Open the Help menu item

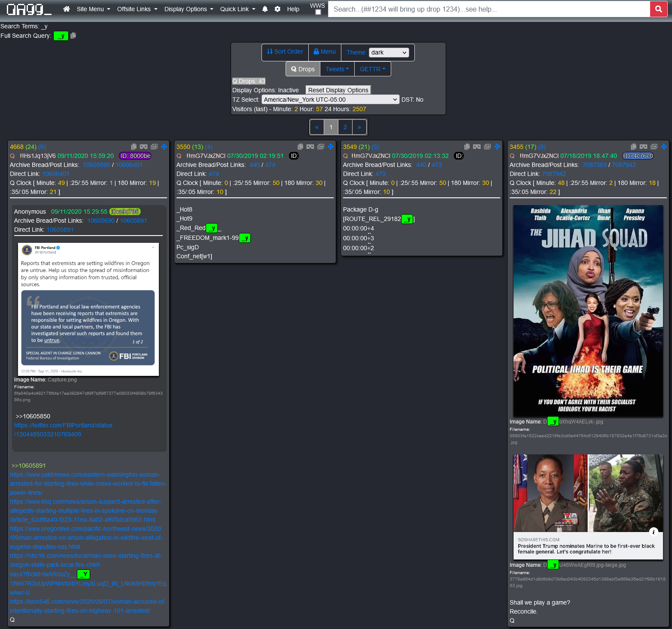point(293,9)
